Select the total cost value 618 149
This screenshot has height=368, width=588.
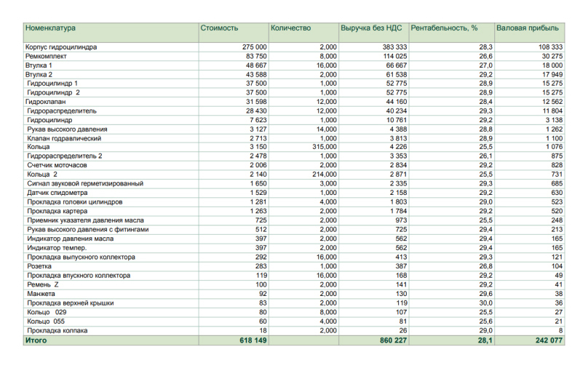pos(253,340)
